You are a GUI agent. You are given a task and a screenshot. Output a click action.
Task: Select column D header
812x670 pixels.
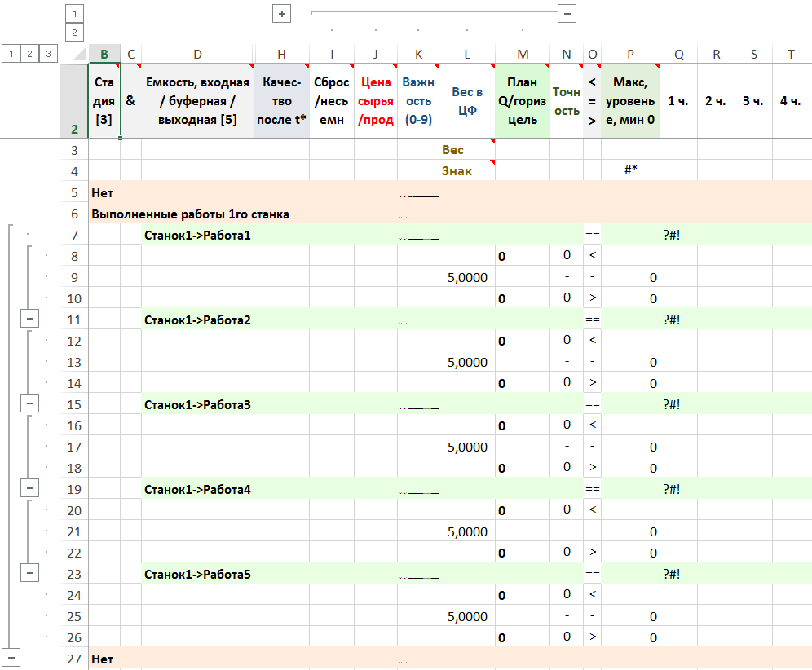(197, 54)
